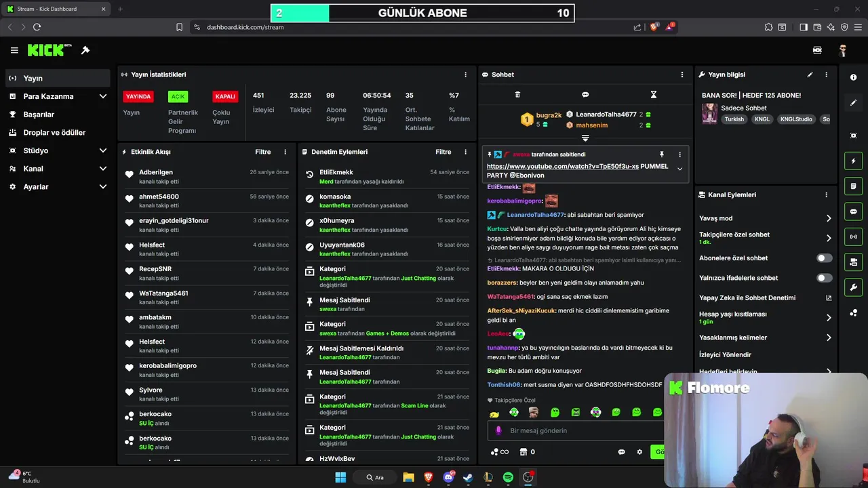Image resolution: width=868 pixels, height=488 pixels.
Task: Open Yasaklanmış kelimeler arrow
Action: pyautogui.click(x=829, y=338)
